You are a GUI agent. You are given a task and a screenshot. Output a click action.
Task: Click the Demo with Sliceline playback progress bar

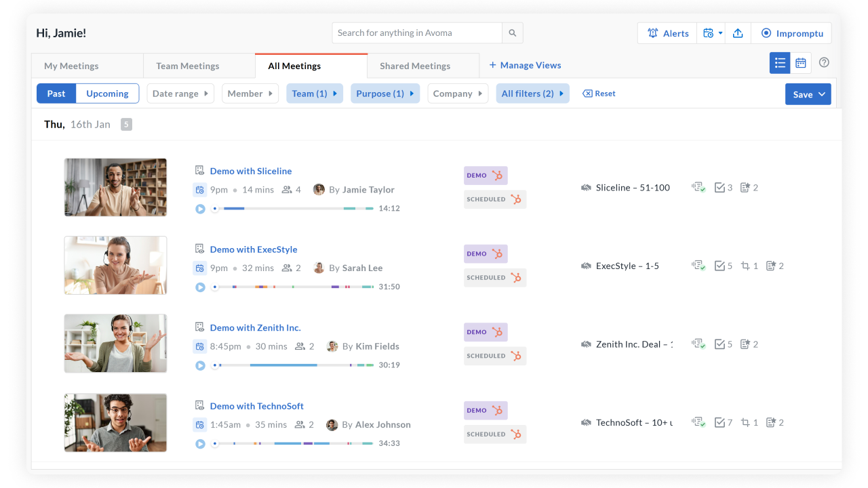point(293,209)
